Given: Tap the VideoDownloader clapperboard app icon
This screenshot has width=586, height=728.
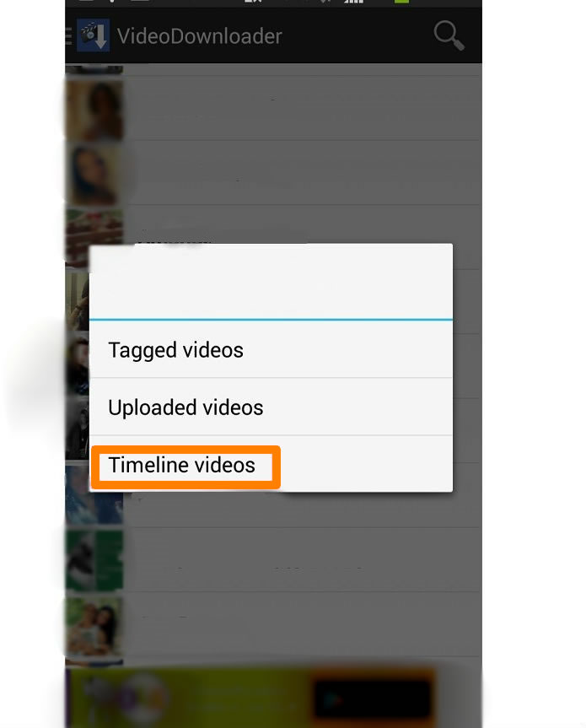Looking at the screenshot, I should (x=94, y=35).
